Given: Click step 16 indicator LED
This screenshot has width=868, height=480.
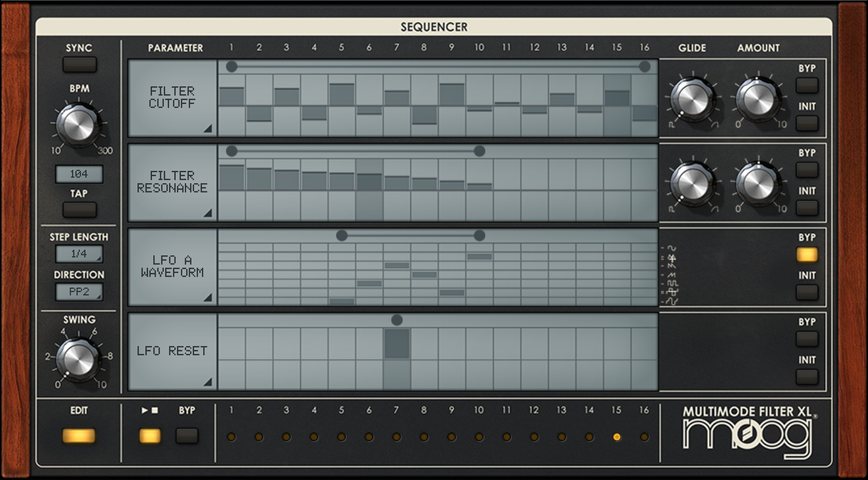Looking at the screenshot, I should coord(644,437).
